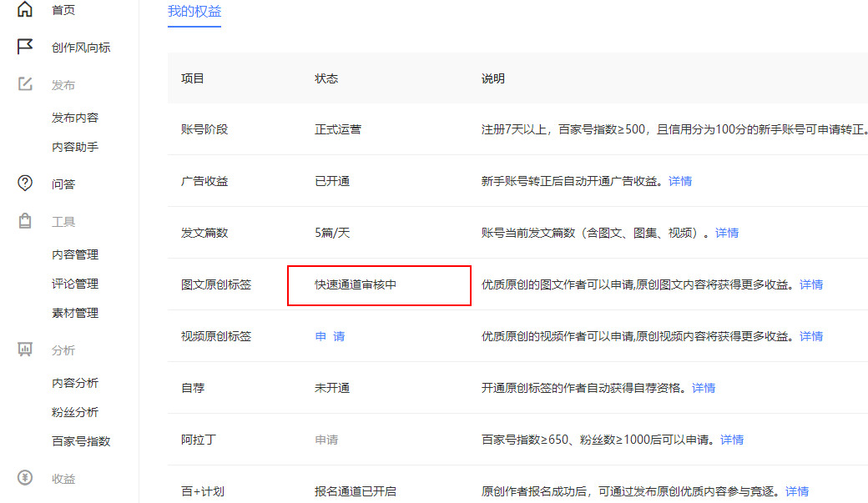Open 评论管理 in sidebar

75,284
